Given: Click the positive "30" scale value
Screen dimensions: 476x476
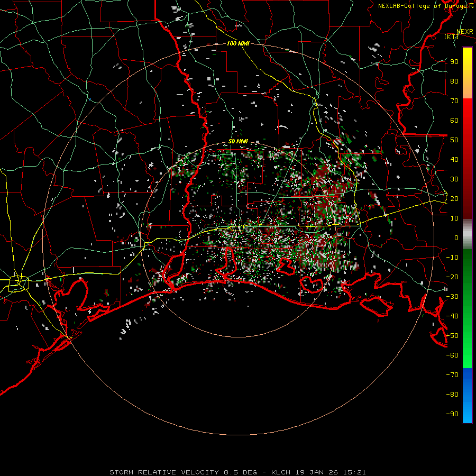Looking at the screenshot, I should (454, 179).
